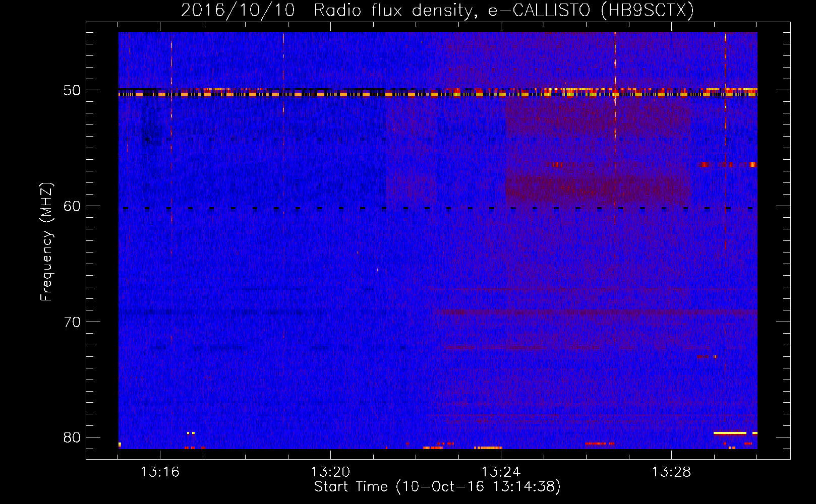Click the 70 frequency tick label
The width and height of the screenshot is (816, 504).
point(72,322)
